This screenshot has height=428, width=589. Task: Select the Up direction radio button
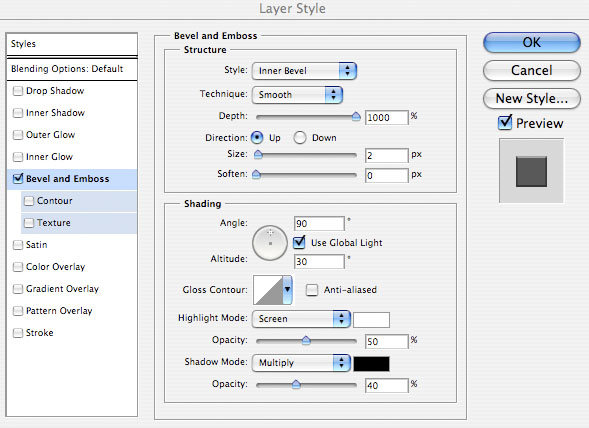[x=257, y=138]
